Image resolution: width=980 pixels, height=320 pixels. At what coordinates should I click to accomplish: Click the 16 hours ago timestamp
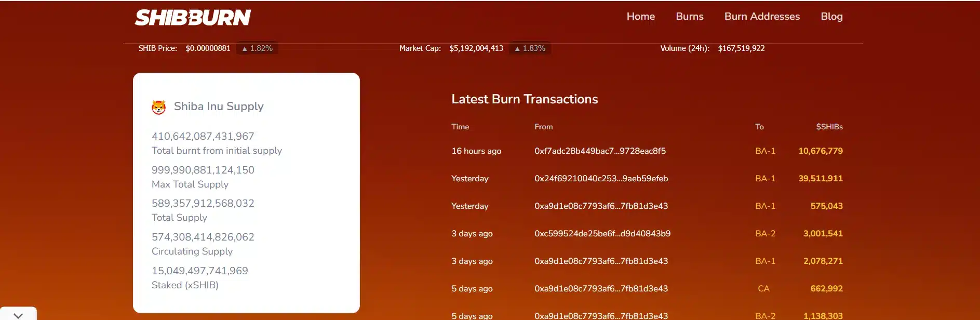(x=476, y=151)
